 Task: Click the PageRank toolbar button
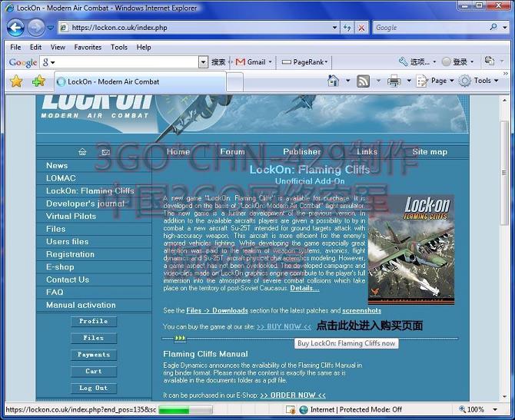(305, 62)
